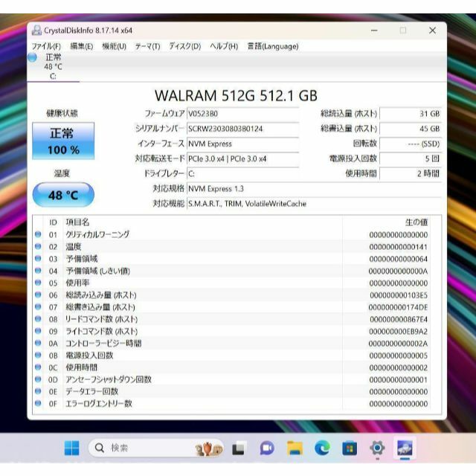Click the S.M.A.R.T., TRIM features field
Screen dimensions: 476x476
pos(314,203)
